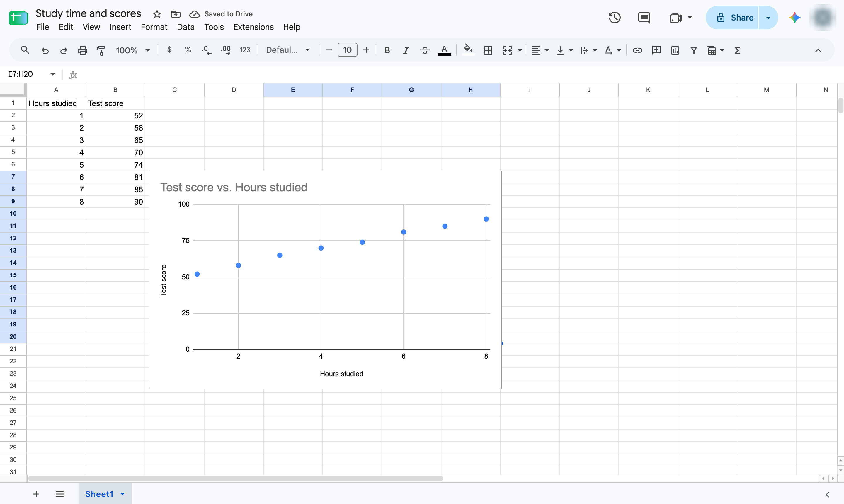
Task: Select column E header
Action: tap(293, 90)
